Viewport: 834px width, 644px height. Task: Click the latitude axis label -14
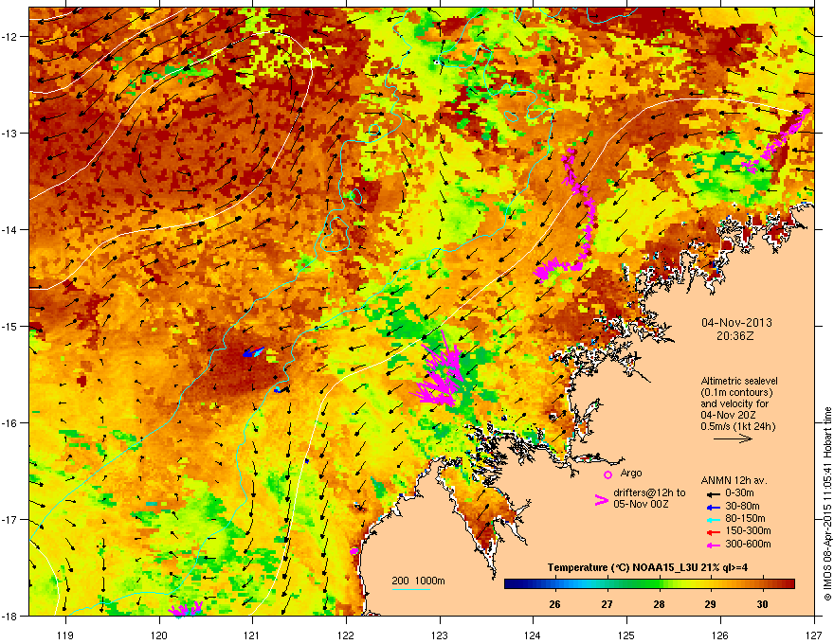pos(9,229)
